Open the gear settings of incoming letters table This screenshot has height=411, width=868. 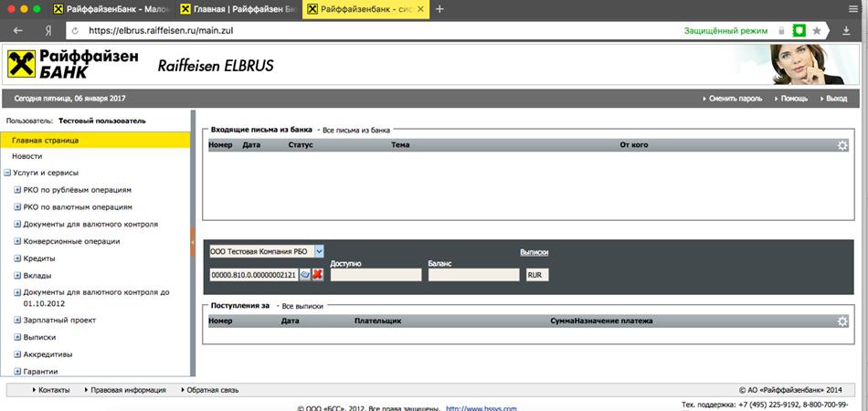point(842,145)
